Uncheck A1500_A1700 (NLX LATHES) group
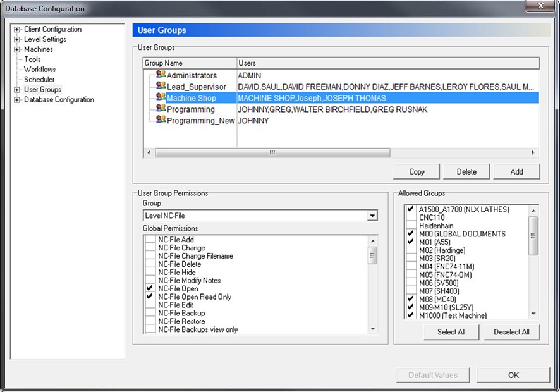 click(x=411, y=209)
